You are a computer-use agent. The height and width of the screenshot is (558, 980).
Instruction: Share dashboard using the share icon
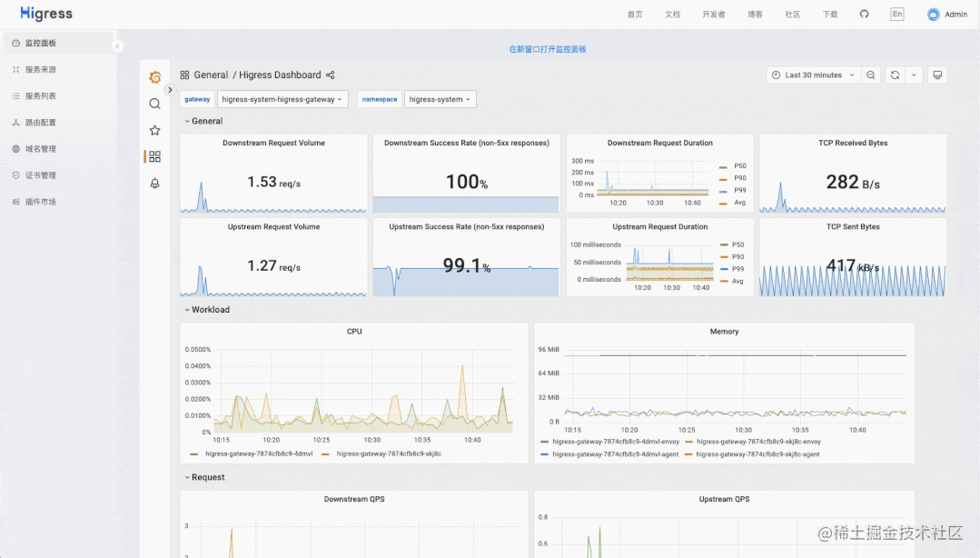pos(330,75)
